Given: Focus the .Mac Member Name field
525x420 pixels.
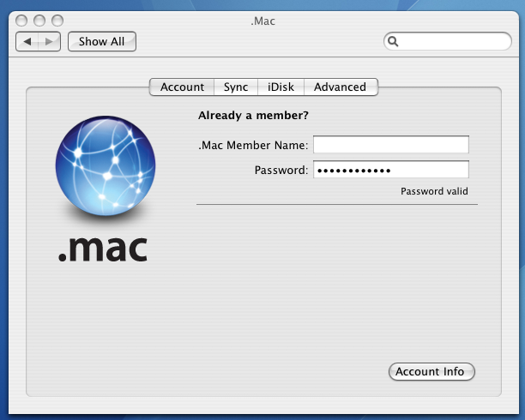Looking at the screenshot, I should tap(391, 145).
